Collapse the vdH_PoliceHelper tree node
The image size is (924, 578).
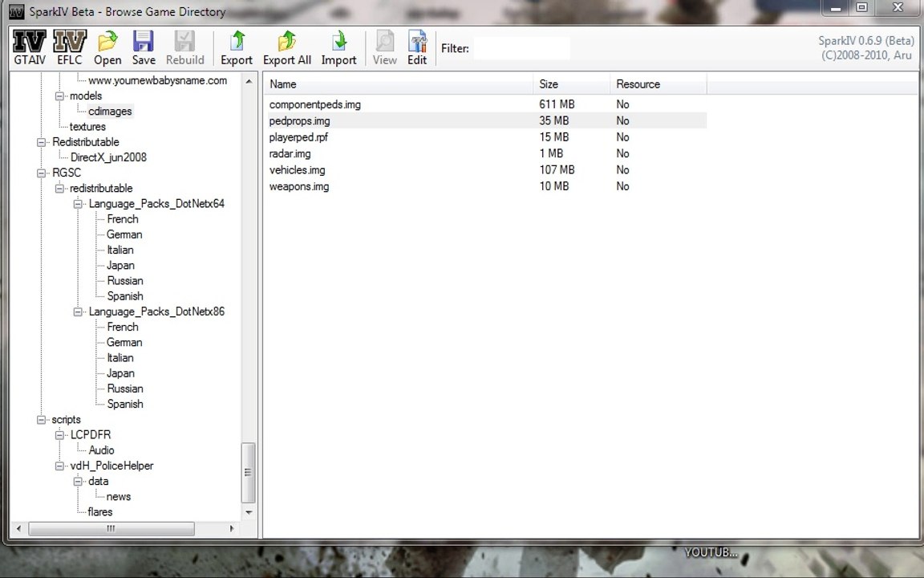tap(59, 466)
